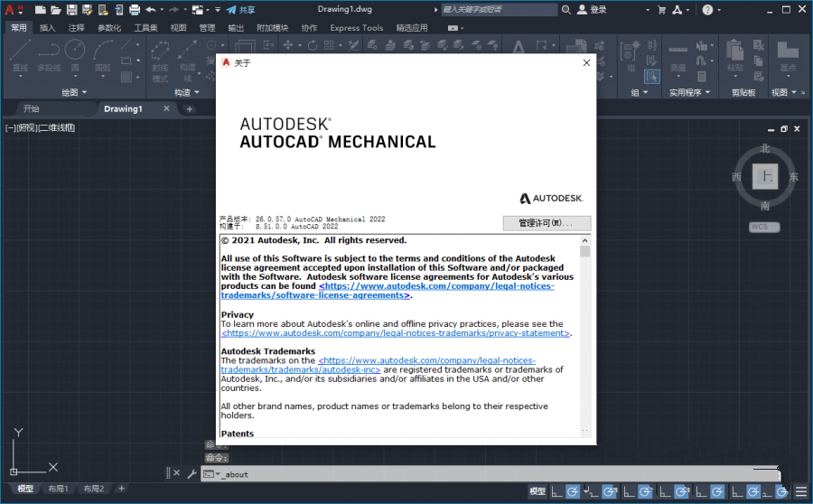Image resolution: width=813 pixels, height=504 pixels.
Task: Switch to the 布局1 layout tab
Action: point(58,489)
